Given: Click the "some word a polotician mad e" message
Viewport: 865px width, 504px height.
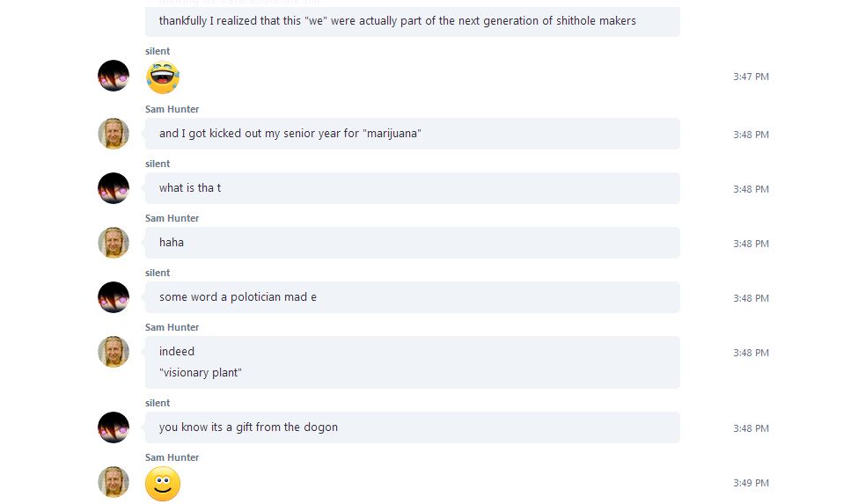Looking at the screenshot, I should pyautogui.click(x=238, y=297).
